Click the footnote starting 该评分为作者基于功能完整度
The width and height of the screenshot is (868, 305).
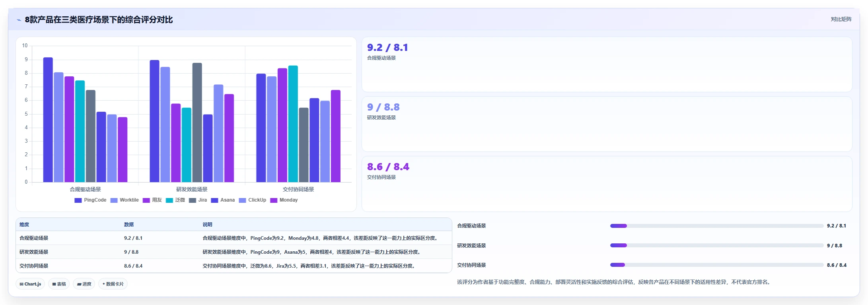coord(615,282)
